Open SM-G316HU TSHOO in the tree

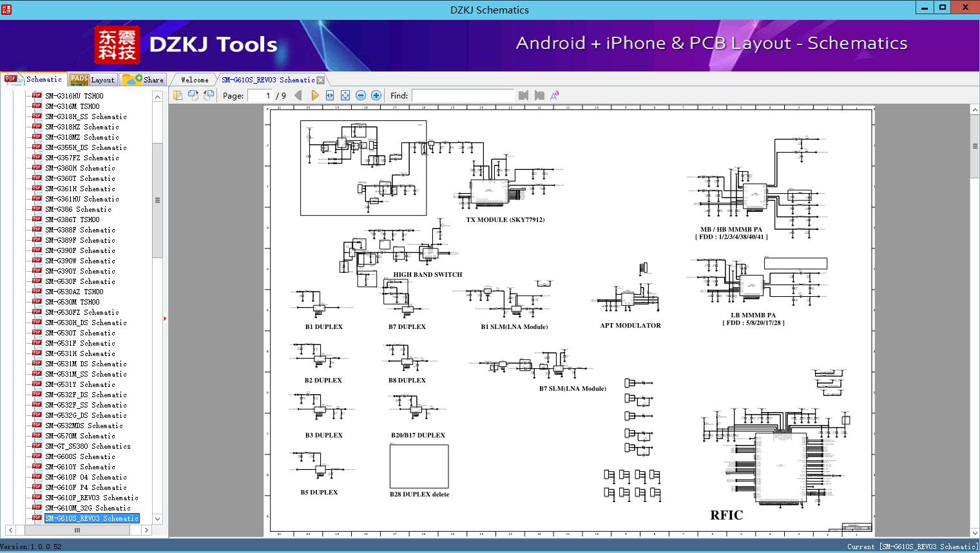[74, 96]
